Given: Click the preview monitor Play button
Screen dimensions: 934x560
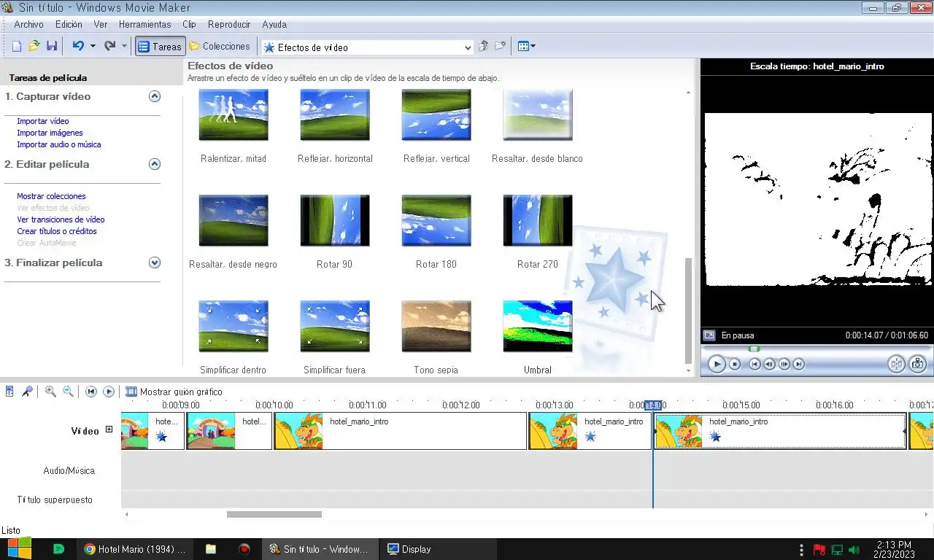Looking at the screenshot, I should pyautogui.click(x=717, y=364).
